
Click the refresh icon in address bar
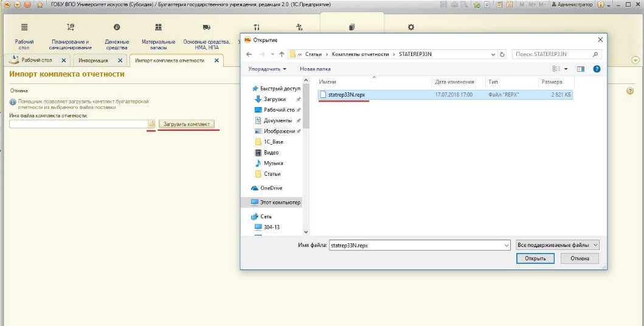pos(502,54)
